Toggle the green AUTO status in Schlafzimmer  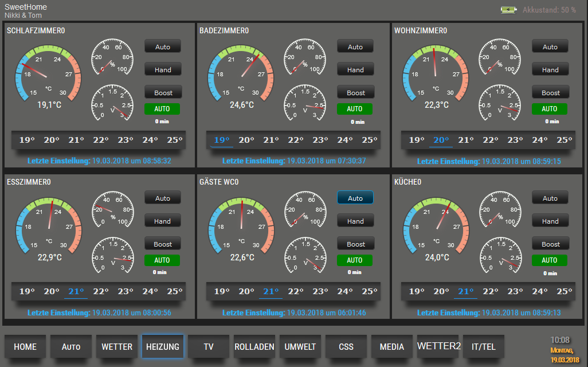[162, 108]
